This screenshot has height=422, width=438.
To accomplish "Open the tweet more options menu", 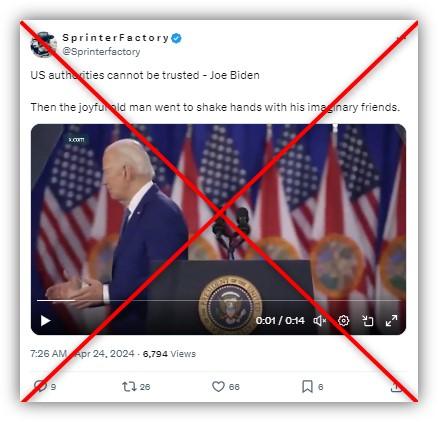I will 401,38.
